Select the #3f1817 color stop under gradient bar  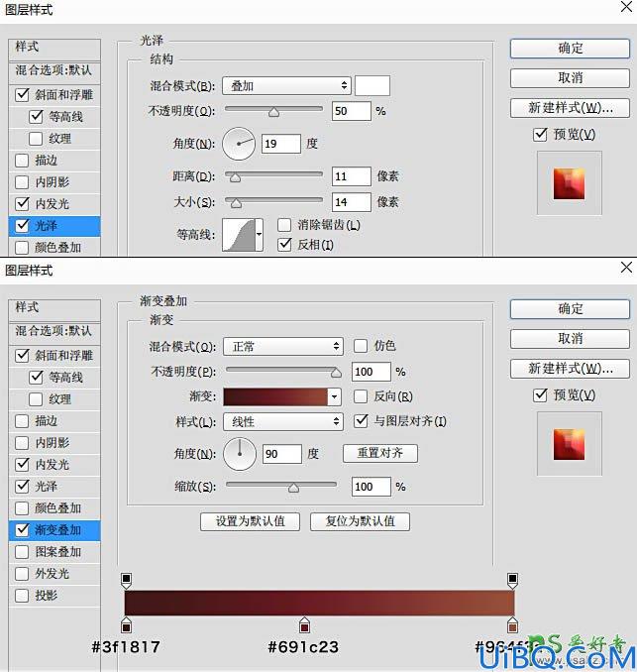pyautogui.click(x=126, y=624)
